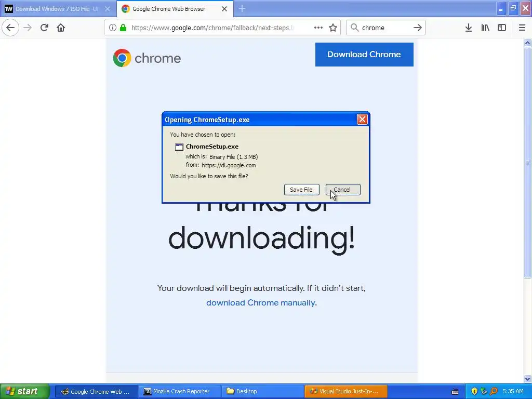This screenshot has width=532, height=399.
Task: Toggle the sidebar icon
Action: click(x=502, y=28)
